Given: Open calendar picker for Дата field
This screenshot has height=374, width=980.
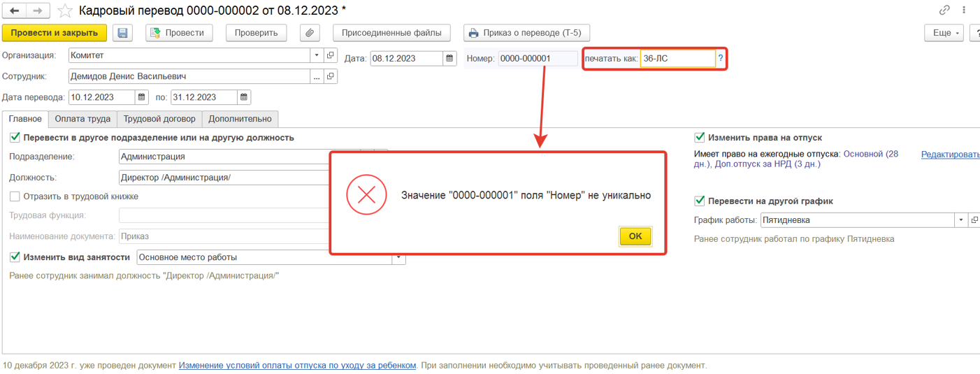Looking at the screenshot, I should pos(451,59).
